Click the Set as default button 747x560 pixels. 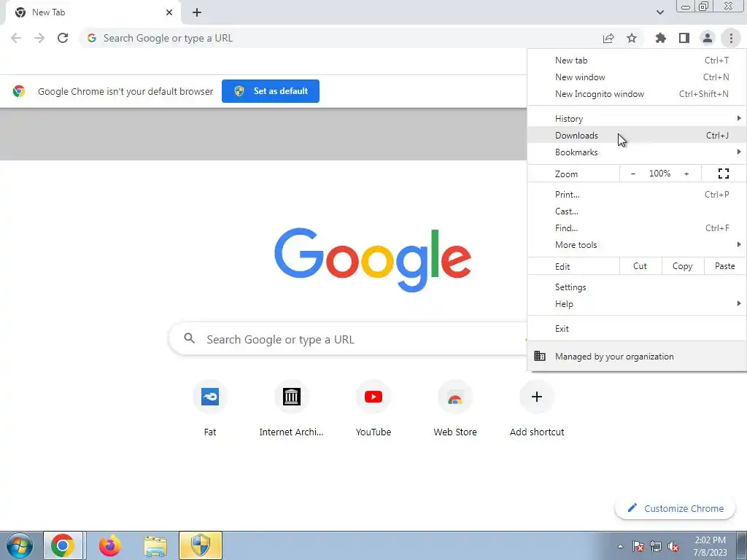click(271, 91)
